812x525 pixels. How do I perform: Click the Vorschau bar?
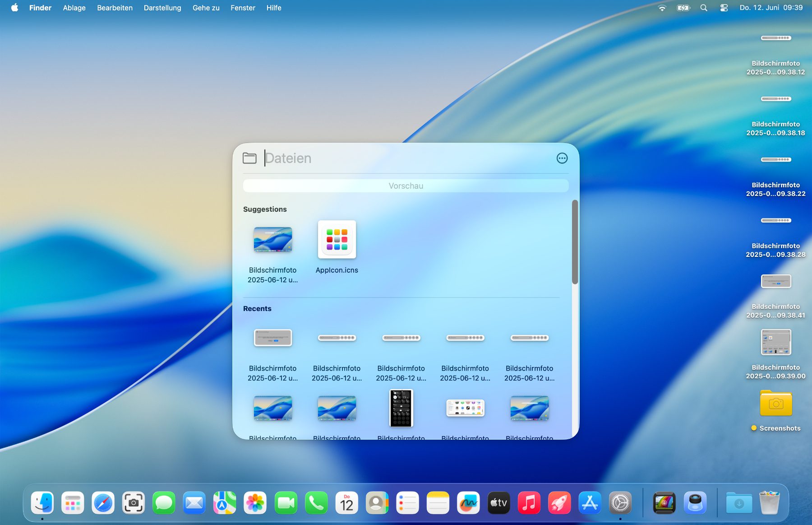coord(406,186)
